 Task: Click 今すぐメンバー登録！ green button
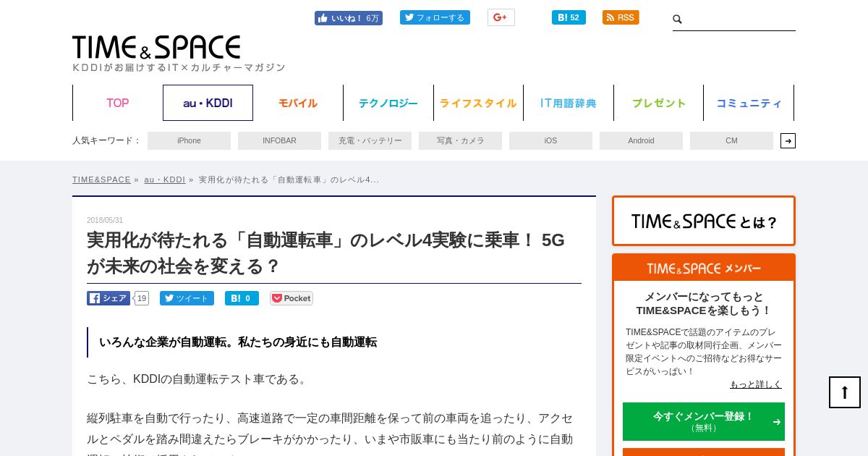(x=704, y=421)
